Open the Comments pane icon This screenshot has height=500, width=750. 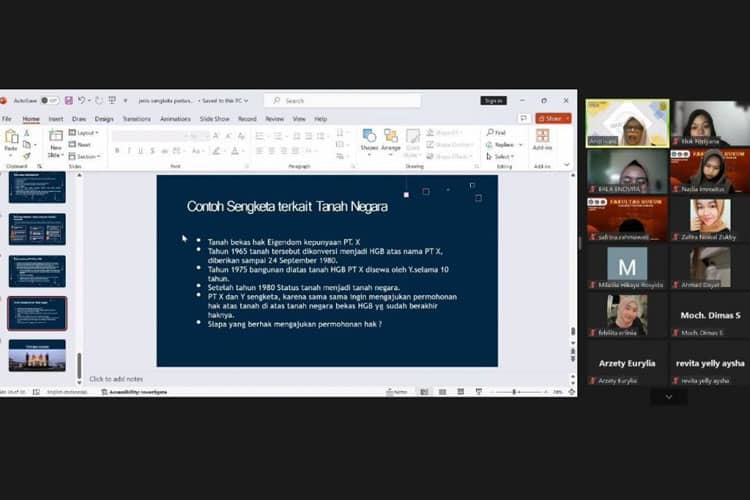pyautogui.click(x=524, y=118)
